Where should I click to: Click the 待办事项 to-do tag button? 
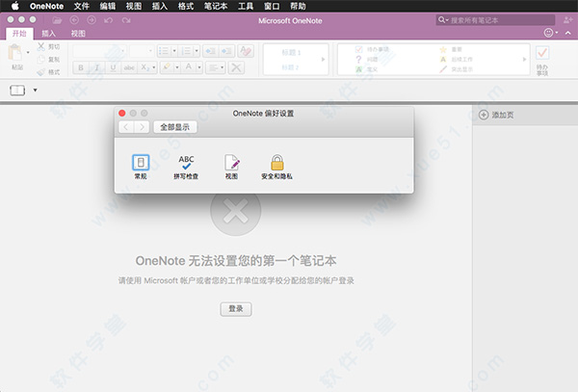point(542,61)
